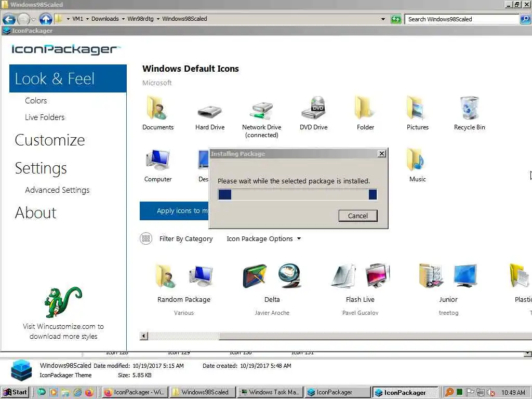Click the Computer icon preview
Image resolution: width=532 pixels, height=399 pixels.
158,160
